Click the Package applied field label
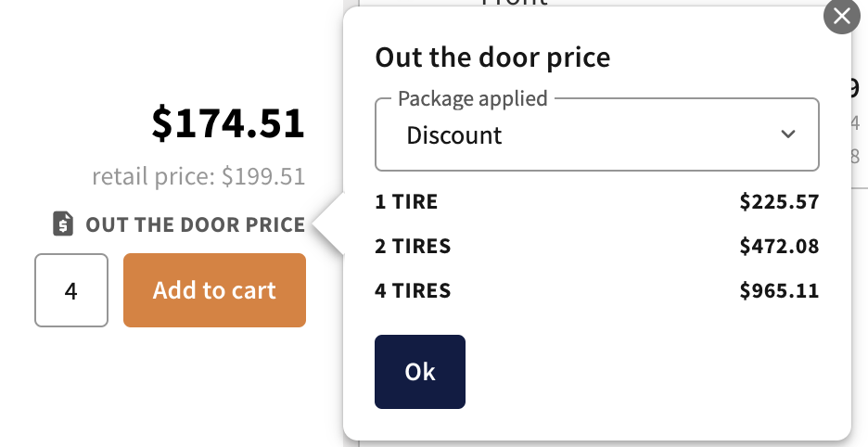Image resolution: width=868 pixels, height=447 pixels. pyautogui.click(x=473, y=98)
